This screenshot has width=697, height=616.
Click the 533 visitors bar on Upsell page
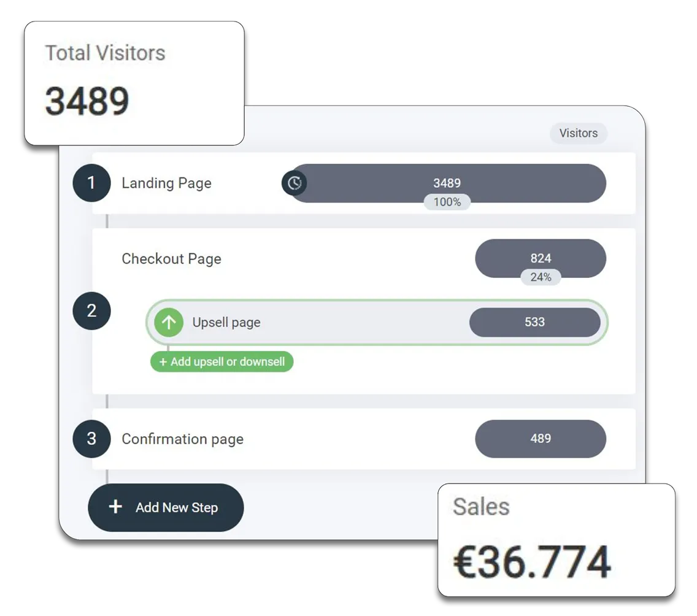534,322
